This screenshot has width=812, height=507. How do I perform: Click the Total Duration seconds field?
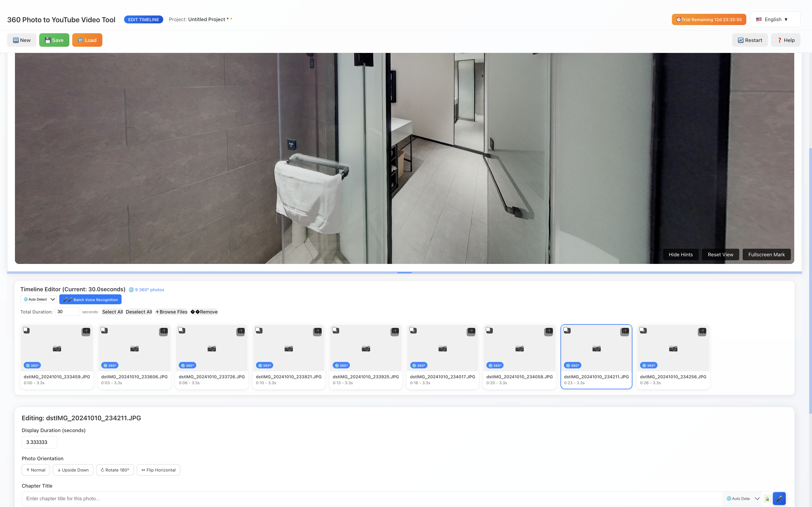pyautogui.click(x=67, y=312)
